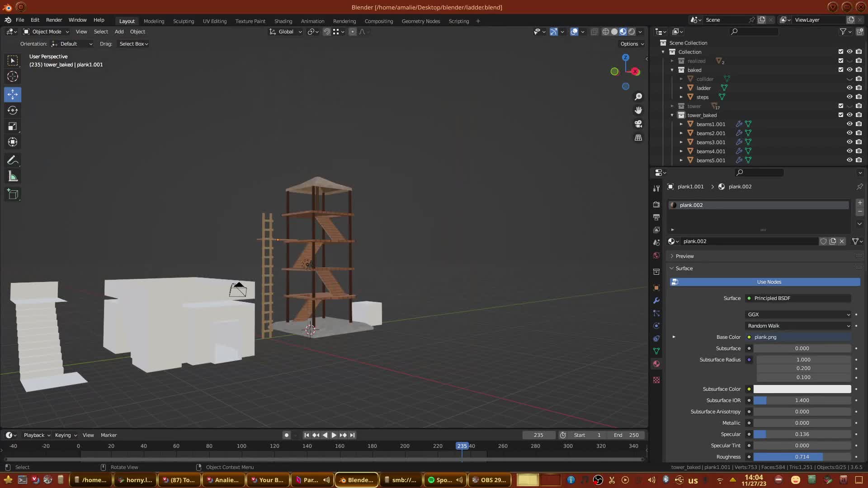Click the Add Cube tool

tap(13, 194)
